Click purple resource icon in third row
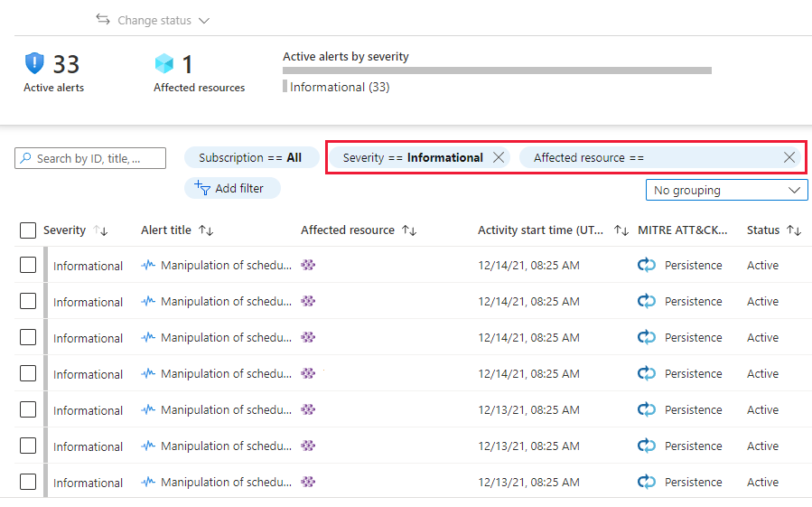This screenshot has height=507, width=812. [308, 337]
